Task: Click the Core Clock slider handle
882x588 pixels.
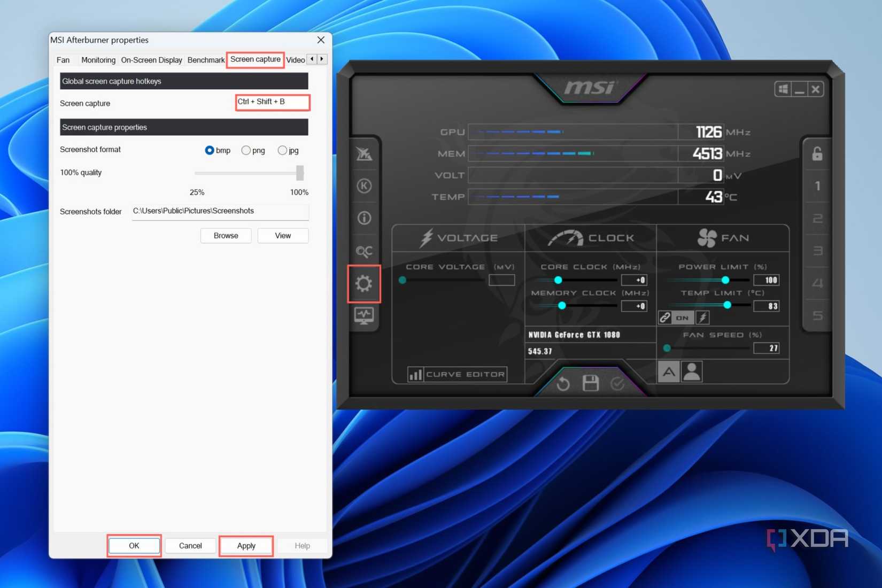Action: pyautogui.click(x=558, y=280)
